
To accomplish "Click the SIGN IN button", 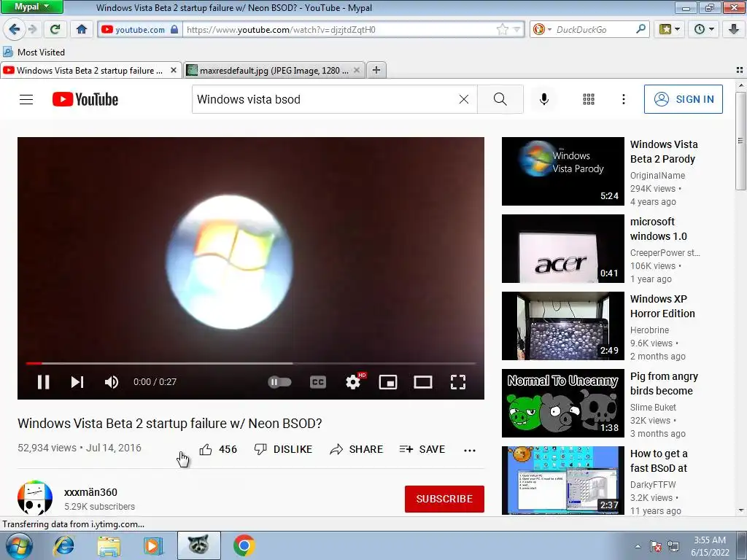I will click(x=683, y=99).
